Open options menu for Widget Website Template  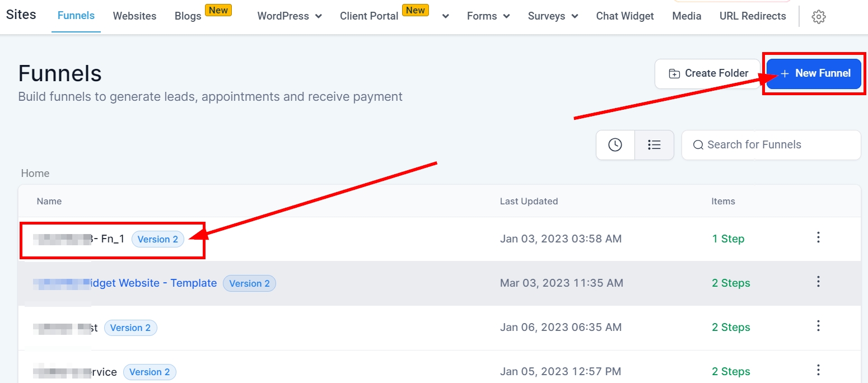818,282
